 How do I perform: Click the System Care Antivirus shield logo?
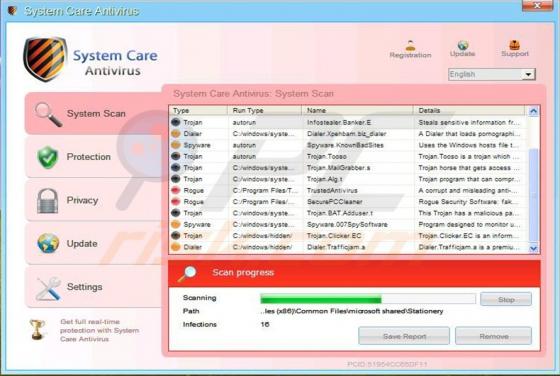point(45,59)
